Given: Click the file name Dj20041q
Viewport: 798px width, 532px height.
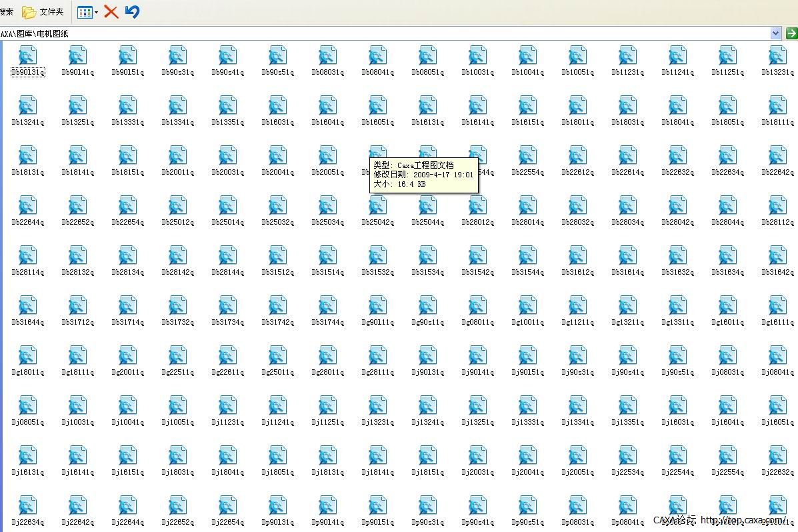Looking at the screenshot, I should coord(528,472).
